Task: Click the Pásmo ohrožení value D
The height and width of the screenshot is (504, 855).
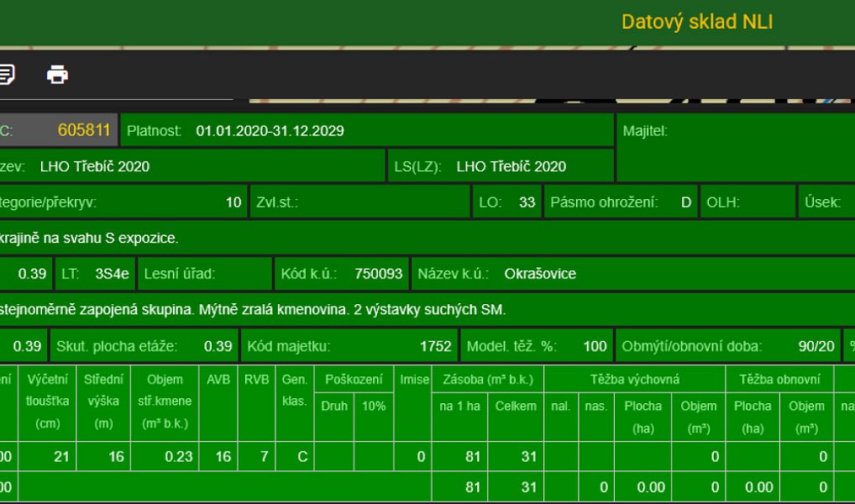Action: (x=686, y=202)
